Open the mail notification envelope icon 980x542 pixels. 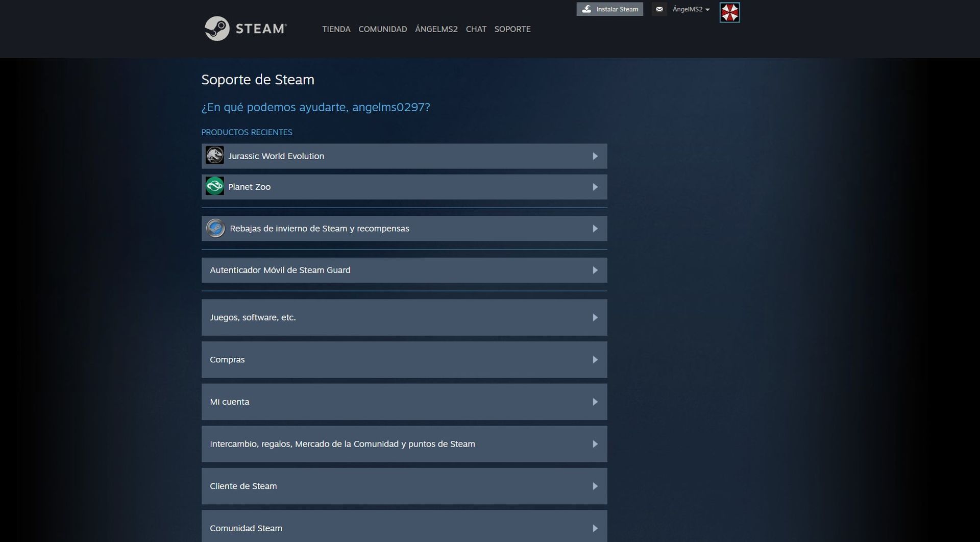[x=659, y=9]
